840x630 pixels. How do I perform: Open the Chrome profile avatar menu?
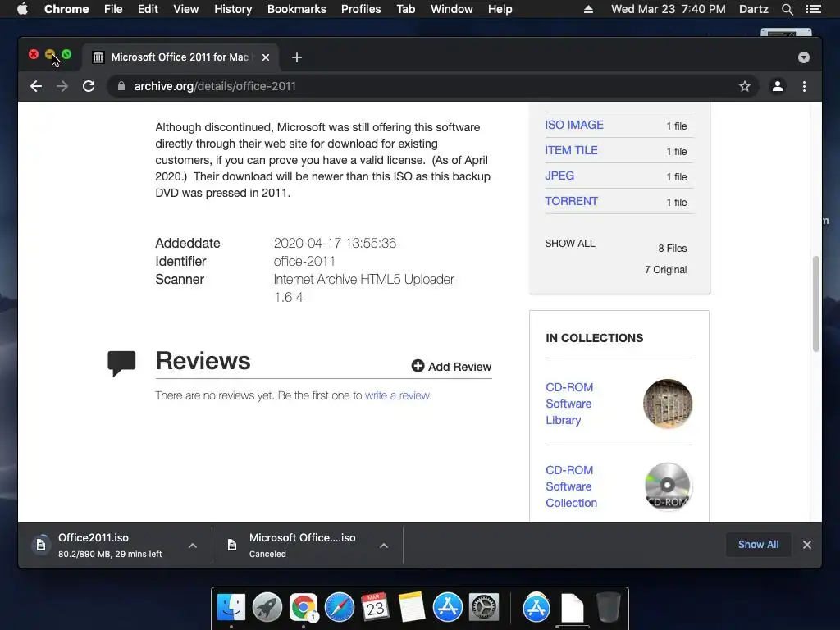(778, 86)
